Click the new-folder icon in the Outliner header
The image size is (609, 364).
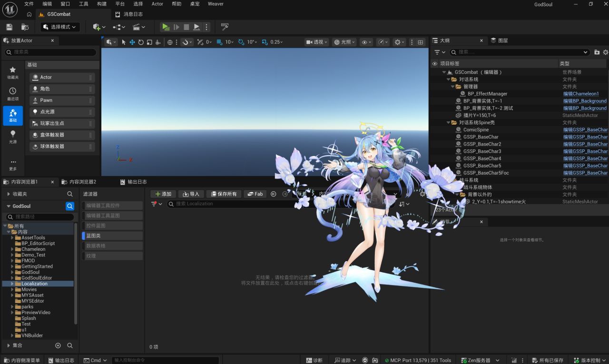point(597,52)
